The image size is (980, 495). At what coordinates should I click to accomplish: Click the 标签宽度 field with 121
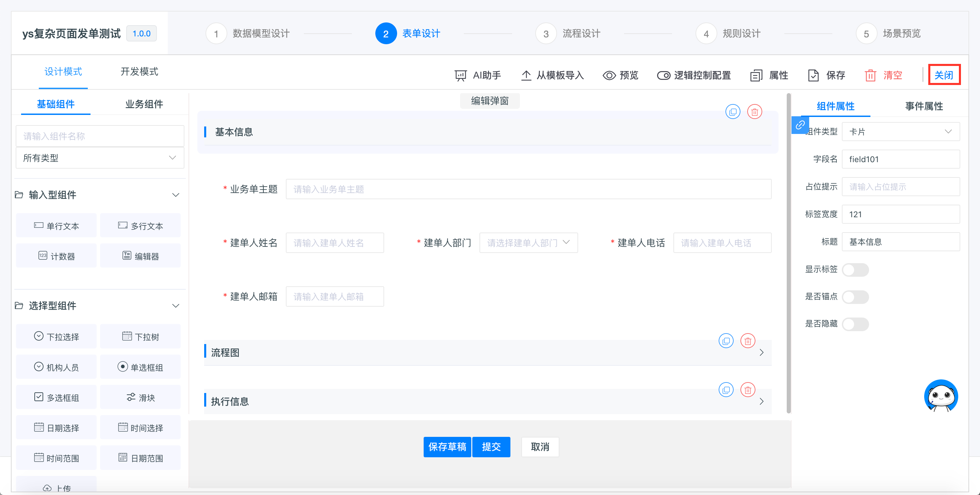click(900, 214)
